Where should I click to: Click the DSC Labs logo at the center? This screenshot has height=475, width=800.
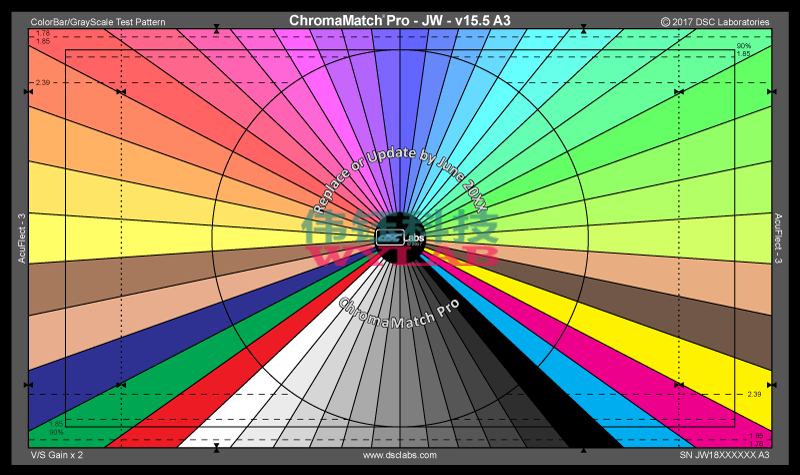[400, 238]
